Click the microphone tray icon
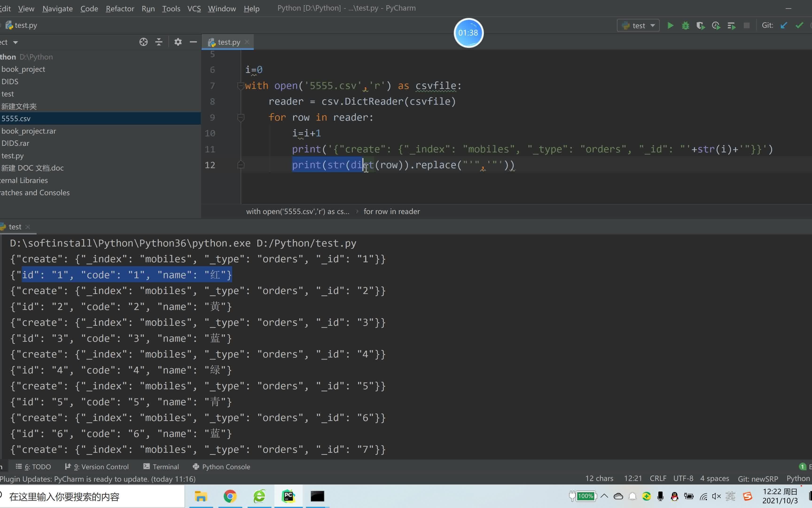This screenshot has width=812, height=508. click(x=660, y=496)
